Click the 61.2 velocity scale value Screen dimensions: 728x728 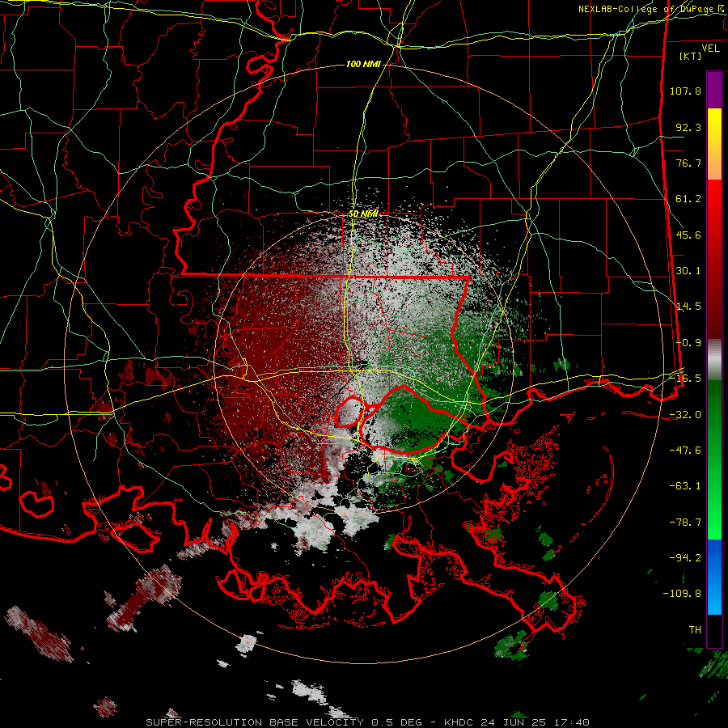688,199
